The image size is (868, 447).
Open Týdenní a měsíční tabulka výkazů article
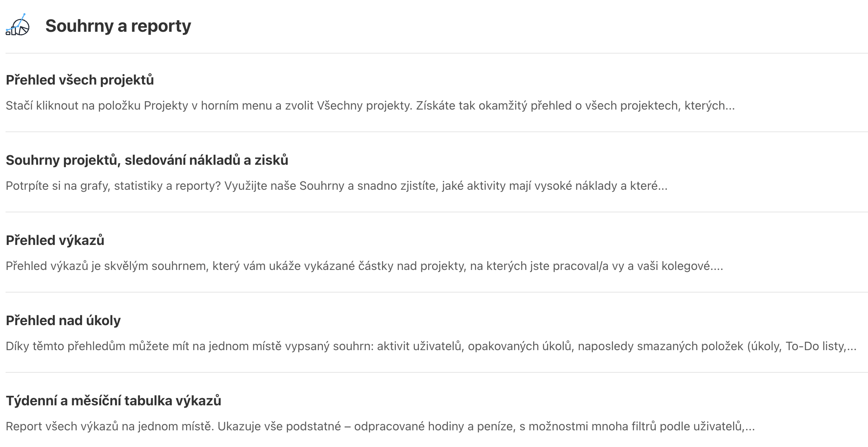113,401
